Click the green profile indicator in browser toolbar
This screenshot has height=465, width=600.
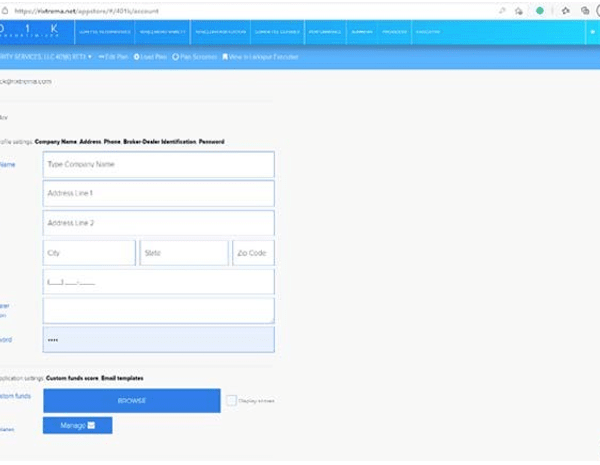coord(541,10)
